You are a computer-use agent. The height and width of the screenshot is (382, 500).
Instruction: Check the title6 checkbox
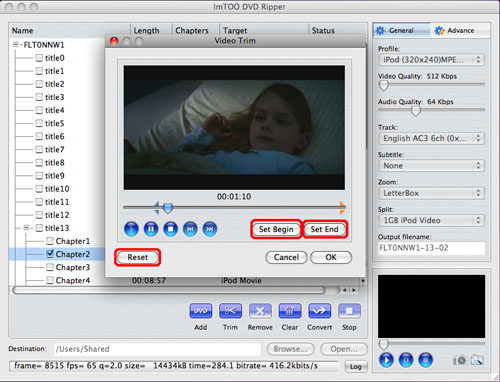click(x=39, y=136)
